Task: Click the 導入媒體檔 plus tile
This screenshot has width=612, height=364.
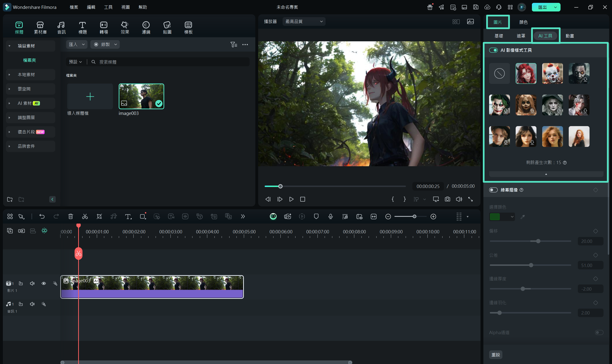Action: [90, 96]
